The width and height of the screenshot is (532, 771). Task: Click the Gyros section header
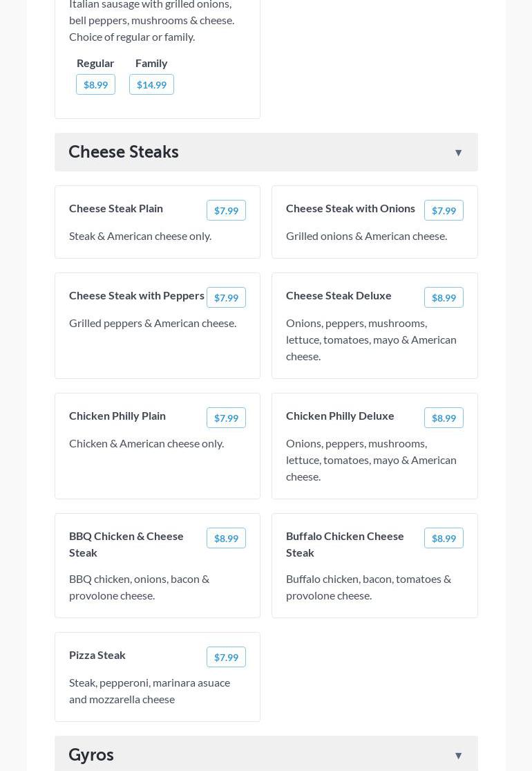[91, 754]
